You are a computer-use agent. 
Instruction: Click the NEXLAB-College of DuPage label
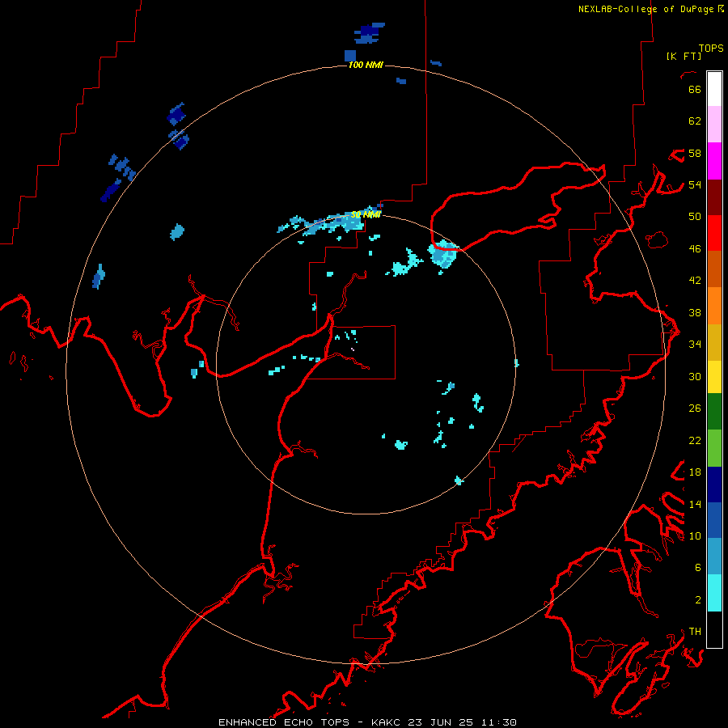pyautogui.click(x=645, y=9)
